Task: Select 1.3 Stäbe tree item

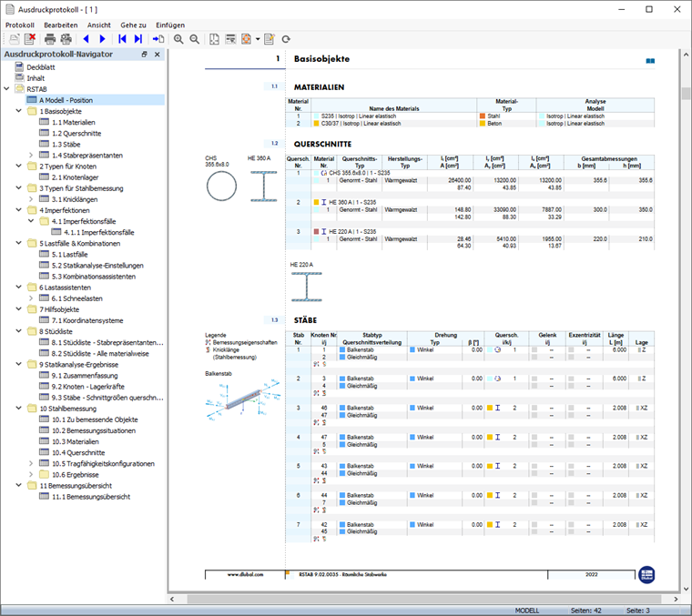Action: (x=66, y=144)
